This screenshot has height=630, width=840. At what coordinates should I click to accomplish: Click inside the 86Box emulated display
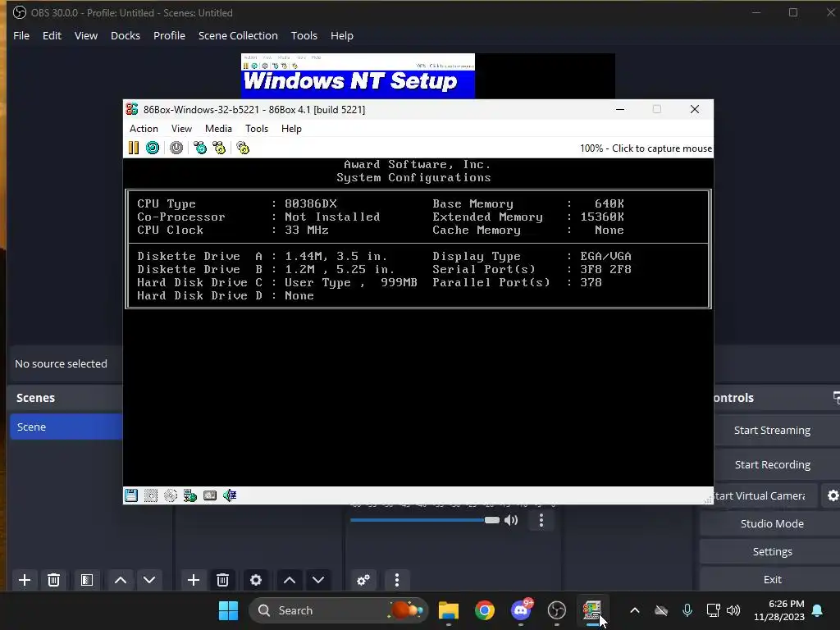tap(418, 322)
